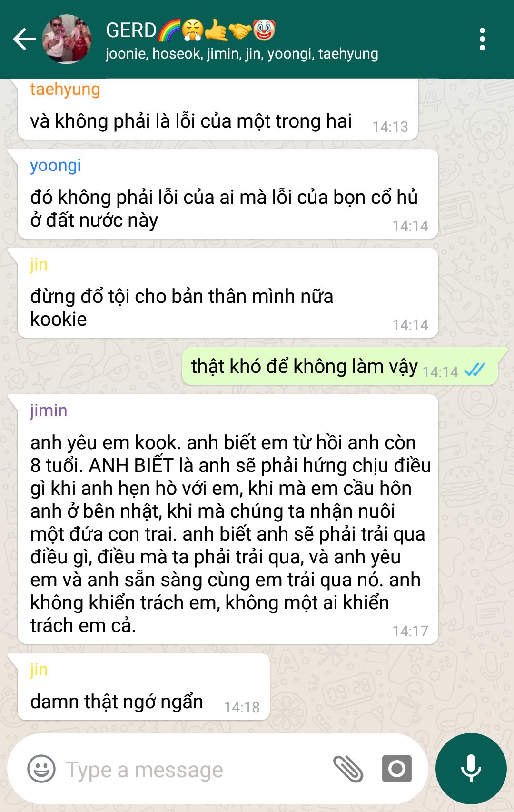Tap sender name jin above 'kookie' message
The image size is (514, 812).
point(39,264)
